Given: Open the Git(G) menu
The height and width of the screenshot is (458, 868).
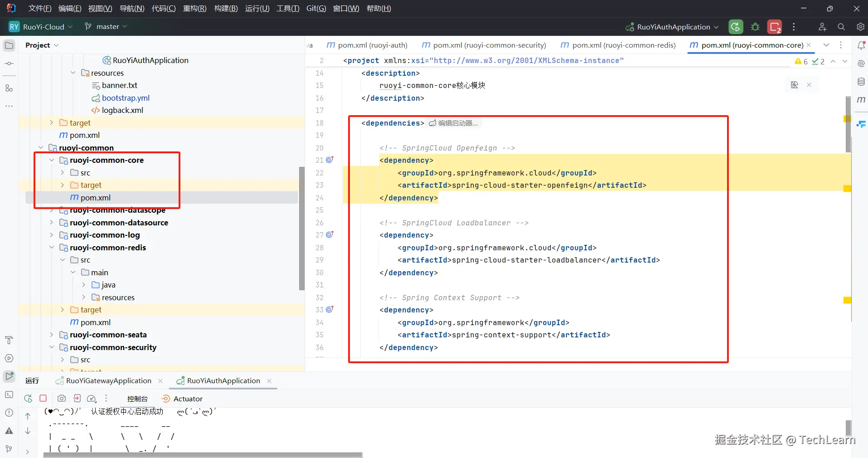Looking at the screenshot, I should (x=316, y=9).
